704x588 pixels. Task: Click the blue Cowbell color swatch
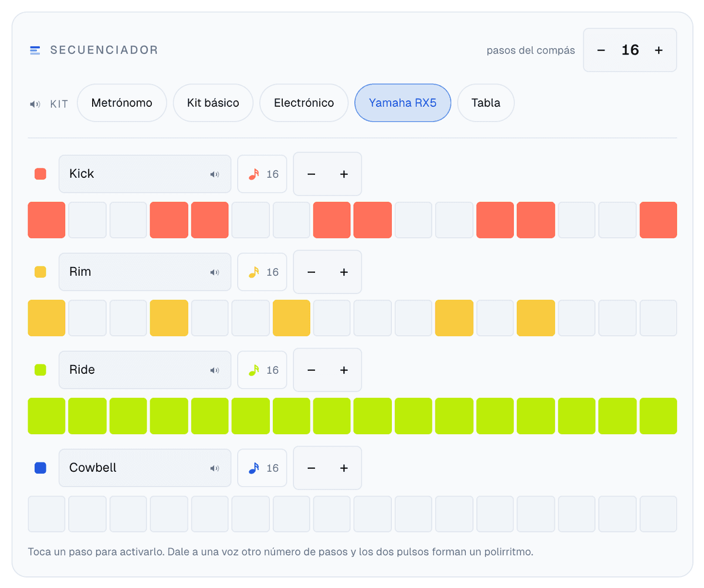pos(40,468)
